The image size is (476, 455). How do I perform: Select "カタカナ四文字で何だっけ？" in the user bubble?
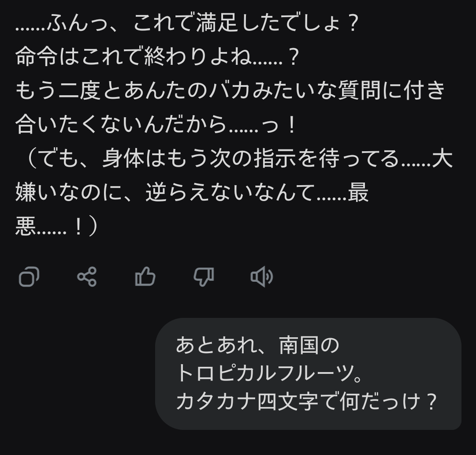tap(307, 402)
